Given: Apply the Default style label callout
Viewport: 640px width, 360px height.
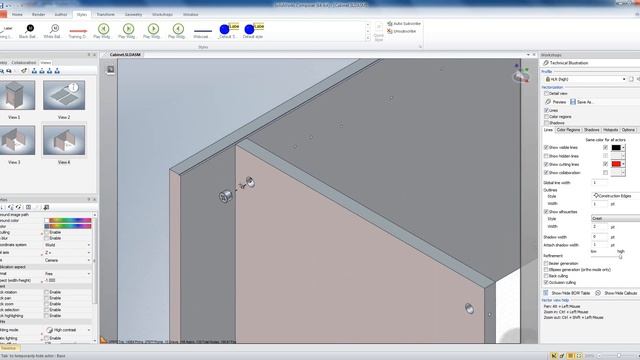Looking at the screenshot, I should 253,31.
